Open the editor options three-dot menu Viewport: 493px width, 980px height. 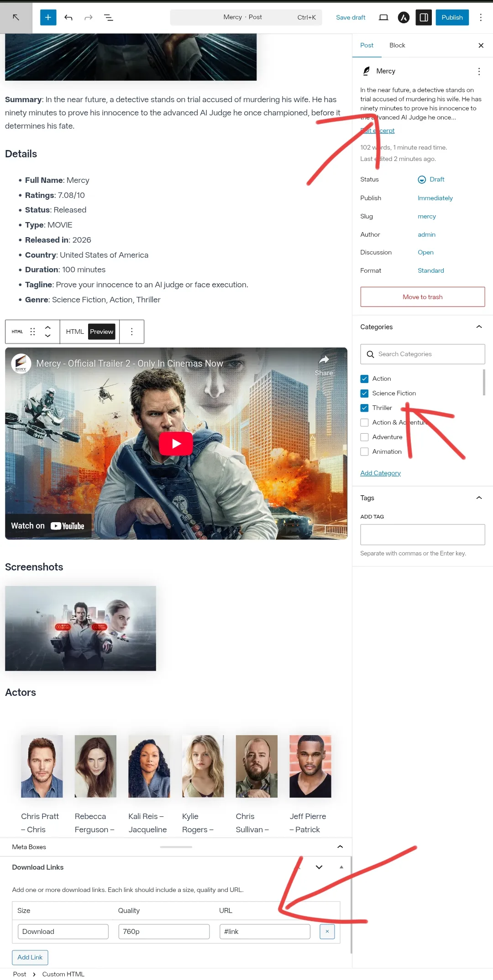coord(481,17)
